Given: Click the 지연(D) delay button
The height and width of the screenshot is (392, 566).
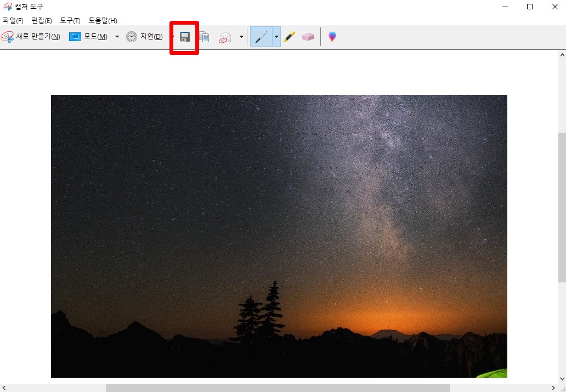Looking at the screenshot, I should pyautogui.click(x=144, y=36).
